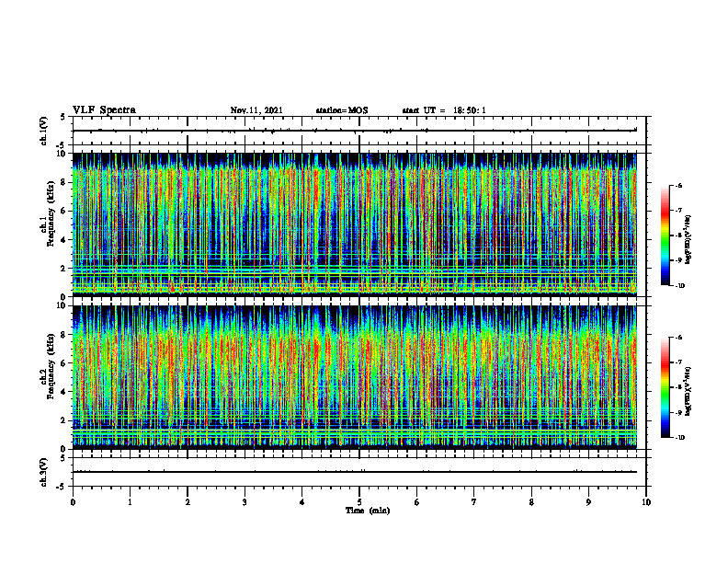
Task: Click the time-axis tick label "3"
Action: click(245, 502)
